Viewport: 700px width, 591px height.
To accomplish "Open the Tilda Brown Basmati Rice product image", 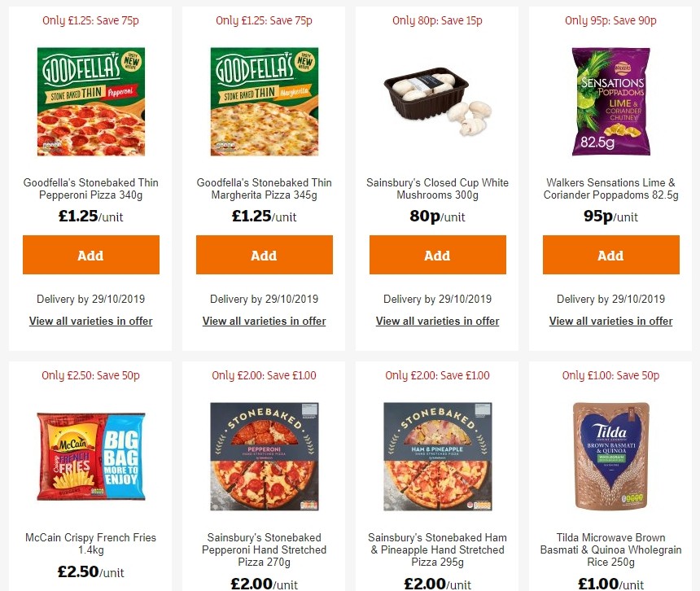I will 610,456.
